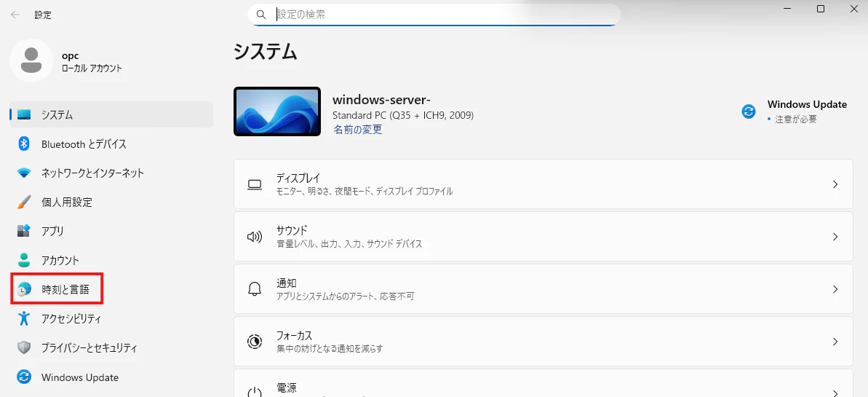Click the アカウント person icon

point(24,260)
